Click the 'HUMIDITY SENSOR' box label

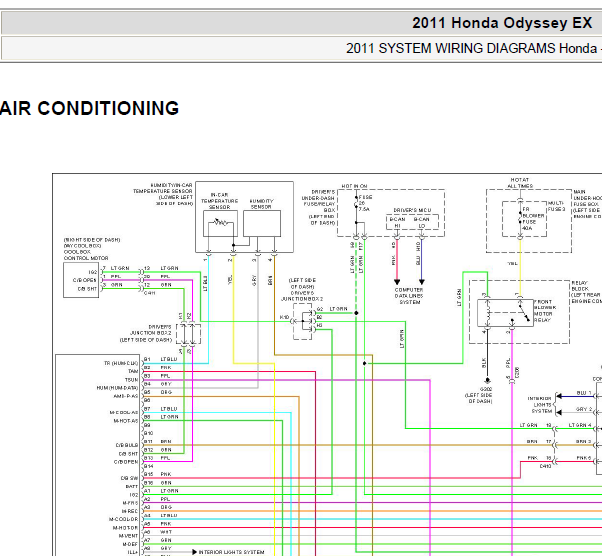tap(261, 204)
